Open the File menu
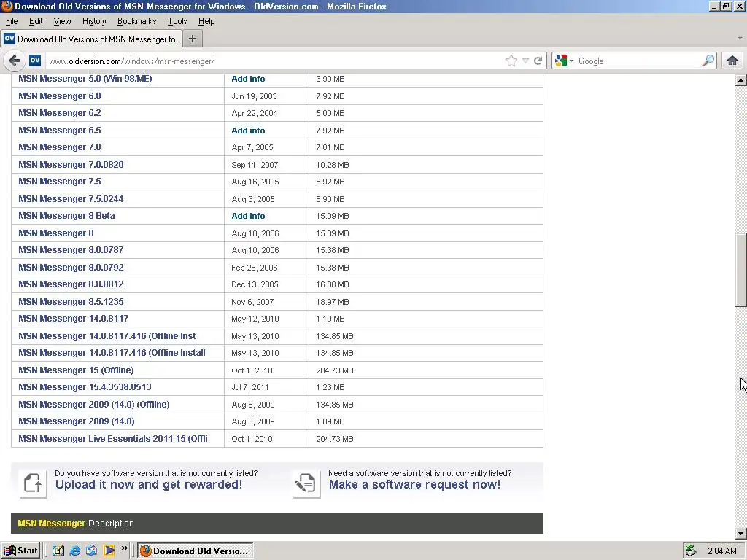 click(12, 21)
